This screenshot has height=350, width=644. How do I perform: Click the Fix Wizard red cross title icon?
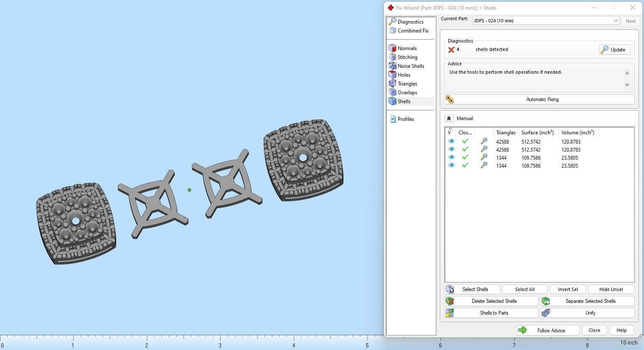391,8
